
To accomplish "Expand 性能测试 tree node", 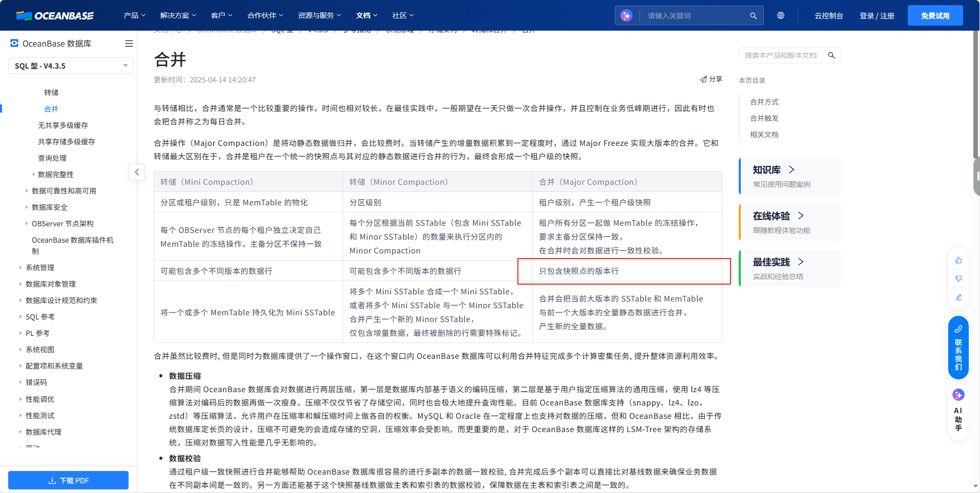I will [x=20, y=416].
